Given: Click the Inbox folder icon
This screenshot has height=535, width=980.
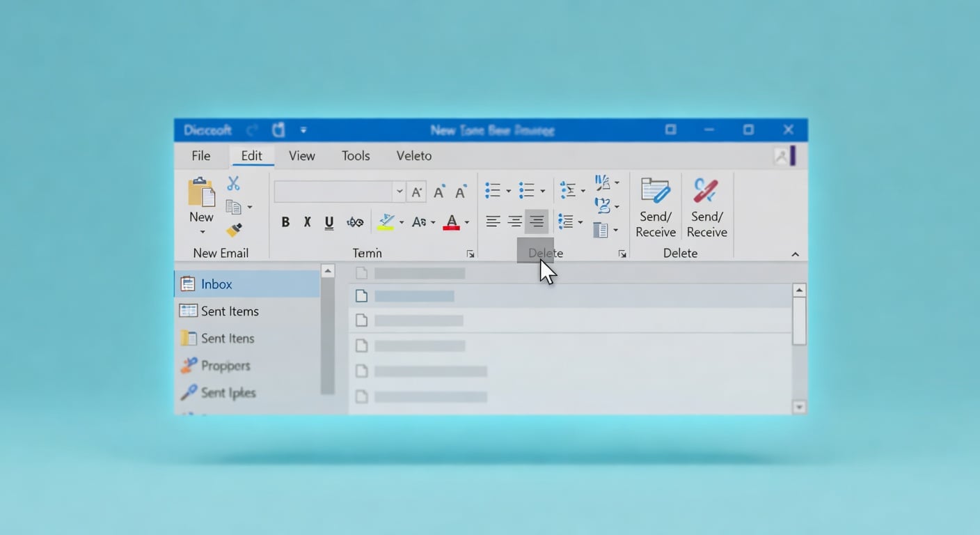Looking at the screenshot, I should click(x=187, y=284).
